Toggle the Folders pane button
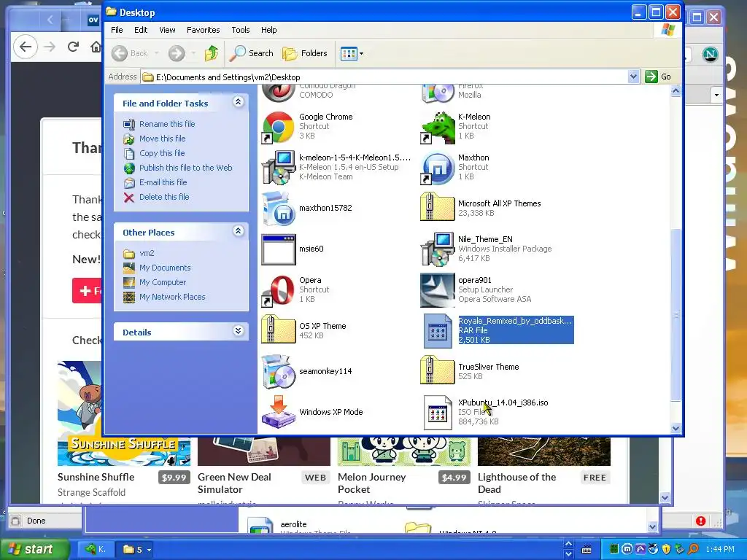The image size is (747, 560). pos(305,53)
